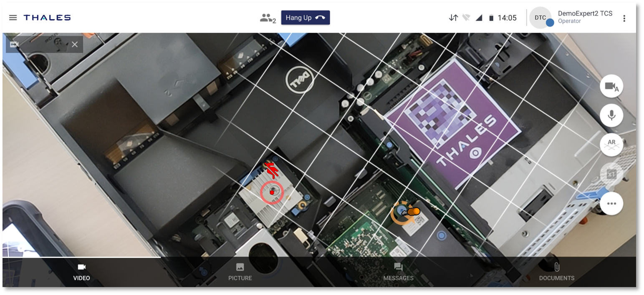Image resolution: width=644 pixels, height=295 pixels.
Task: Check the data transfer arrows icon
Action: coord(453,18)
